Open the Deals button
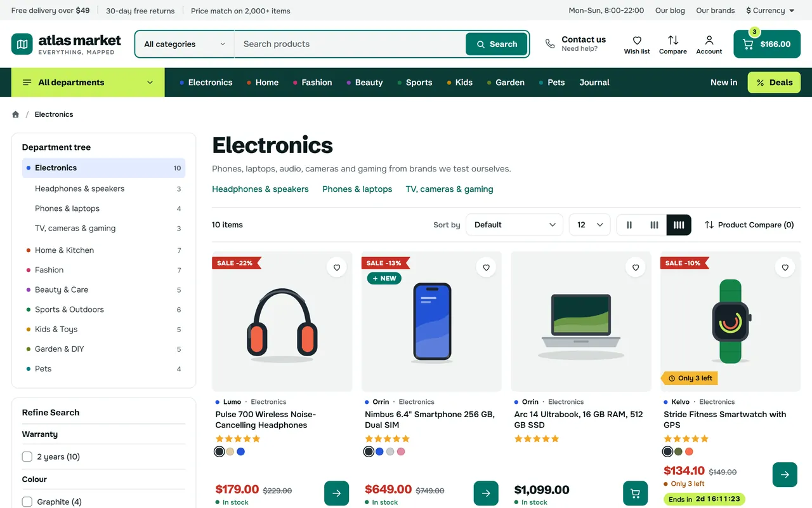 [x=774, y=83]
